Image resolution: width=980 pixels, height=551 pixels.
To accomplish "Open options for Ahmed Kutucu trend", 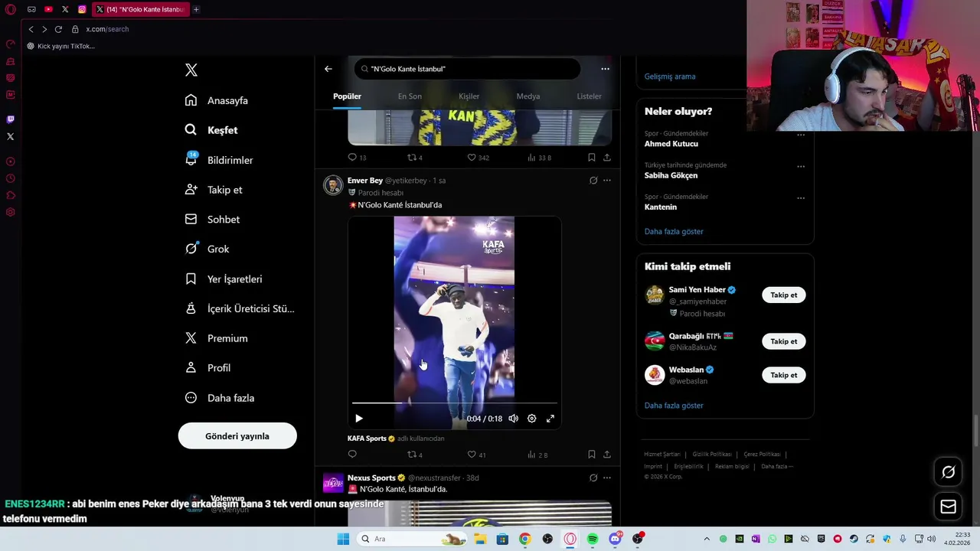I will pos(801,135).
